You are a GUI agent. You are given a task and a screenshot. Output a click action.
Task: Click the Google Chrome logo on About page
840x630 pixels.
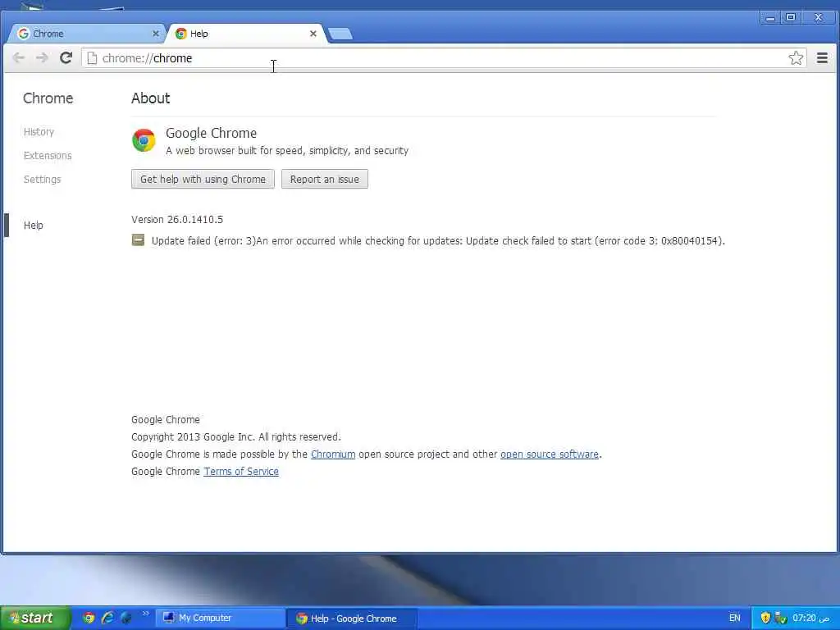point(144,140)
